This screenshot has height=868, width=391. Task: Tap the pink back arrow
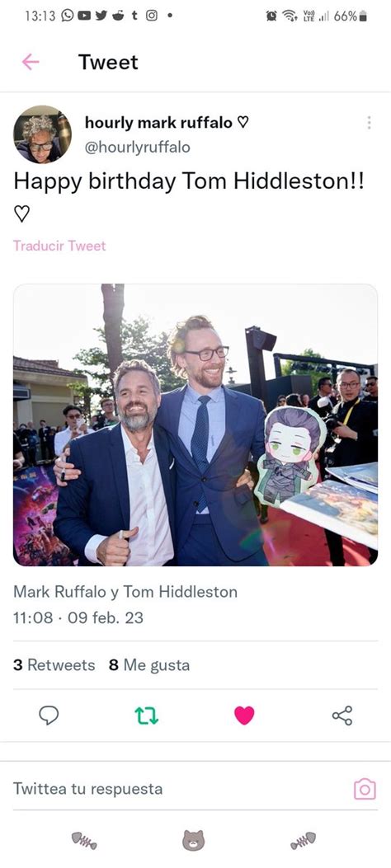(x=31, y=62)
